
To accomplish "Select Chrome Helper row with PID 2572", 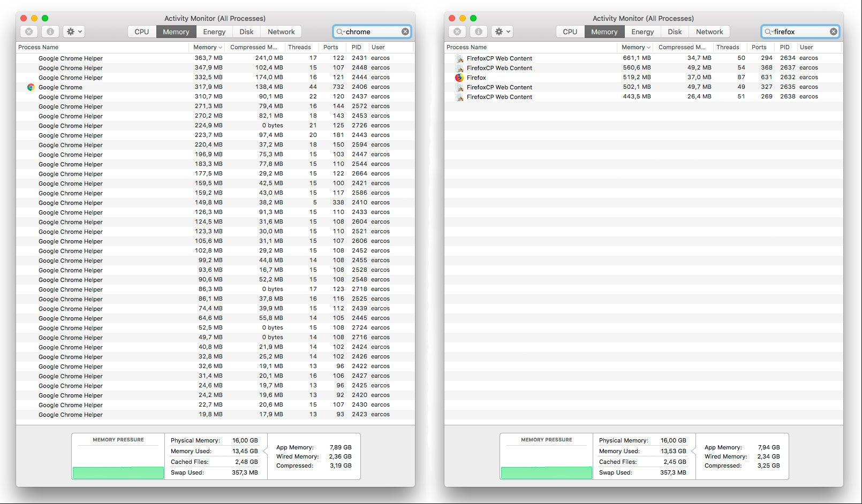I will [215, 106].
